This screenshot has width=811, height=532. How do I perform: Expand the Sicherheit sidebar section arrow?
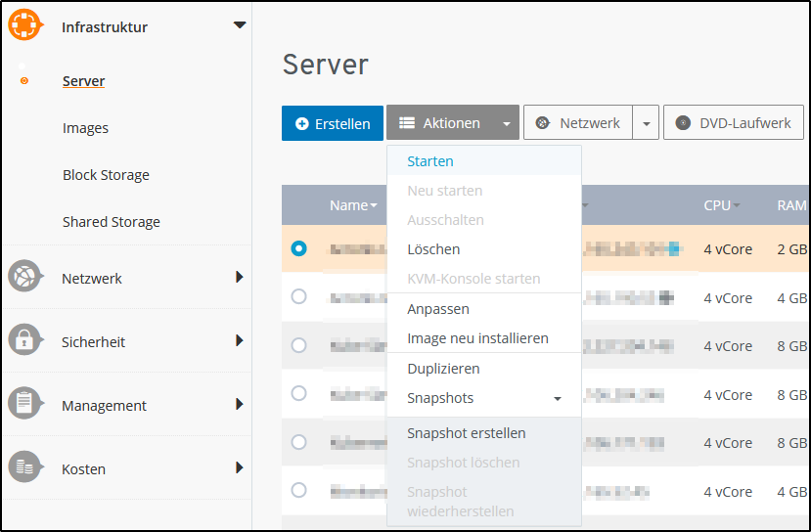240,340
